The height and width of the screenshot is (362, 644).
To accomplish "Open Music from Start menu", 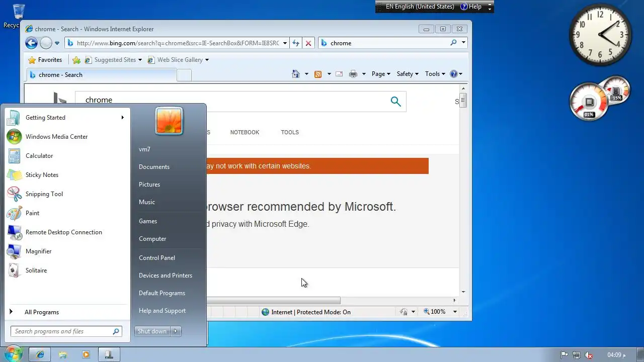I will pos(147,202).
